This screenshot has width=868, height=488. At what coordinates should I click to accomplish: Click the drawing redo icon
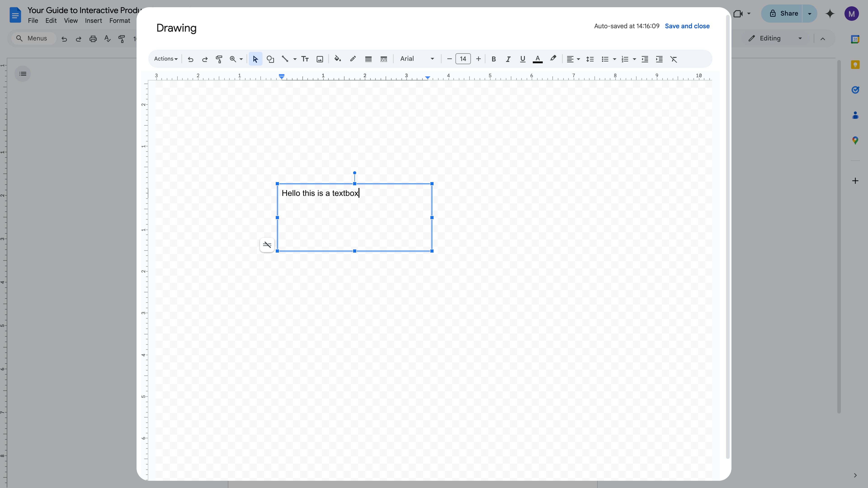pos(205,59)
